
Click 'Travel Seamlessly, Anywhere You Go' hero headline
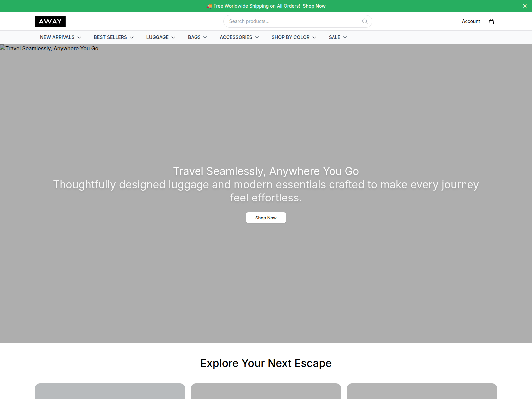266,171
